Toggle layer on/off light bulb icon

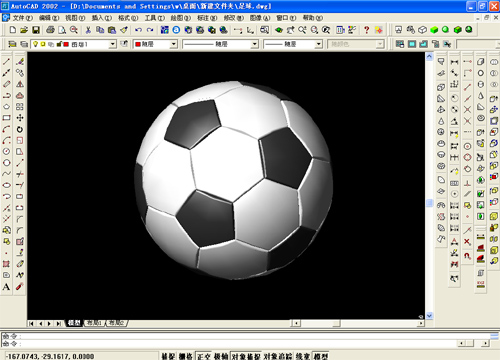tap(35, 44)
